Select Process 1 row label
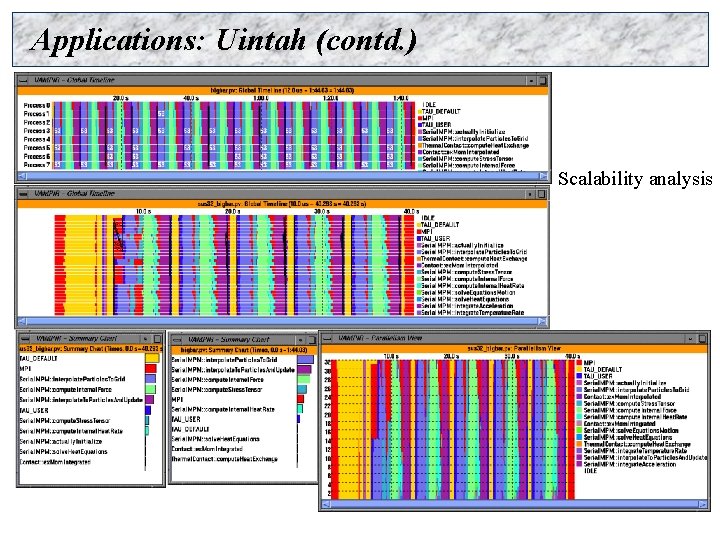 coord(37,114)
